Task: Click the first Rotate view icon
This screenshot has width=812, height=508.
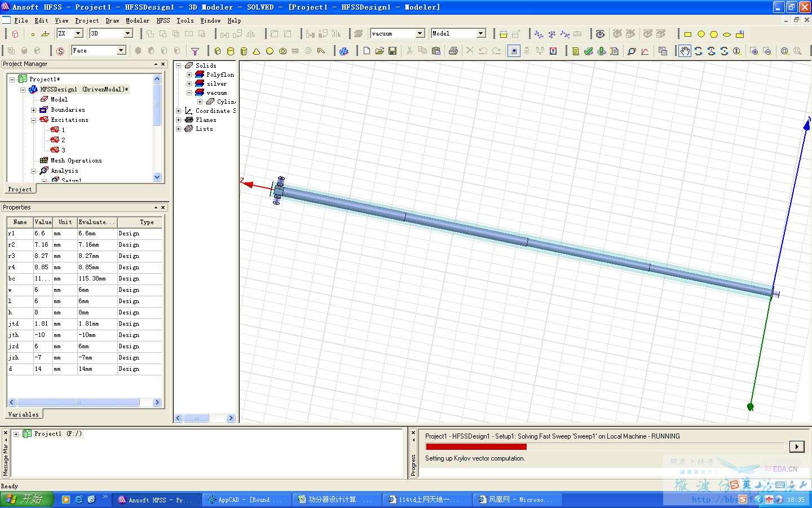Action: [698, 51]
